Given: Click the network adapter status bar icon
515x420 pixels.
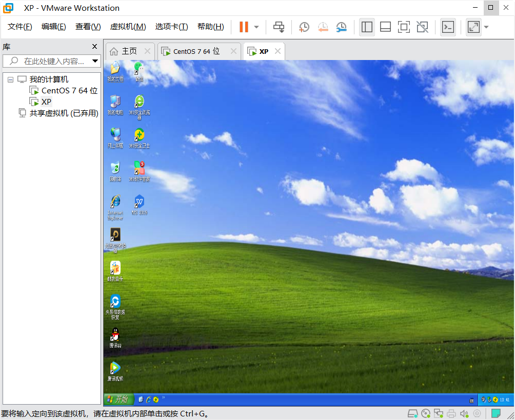Looking at the screenshot, I should [439, 413].
